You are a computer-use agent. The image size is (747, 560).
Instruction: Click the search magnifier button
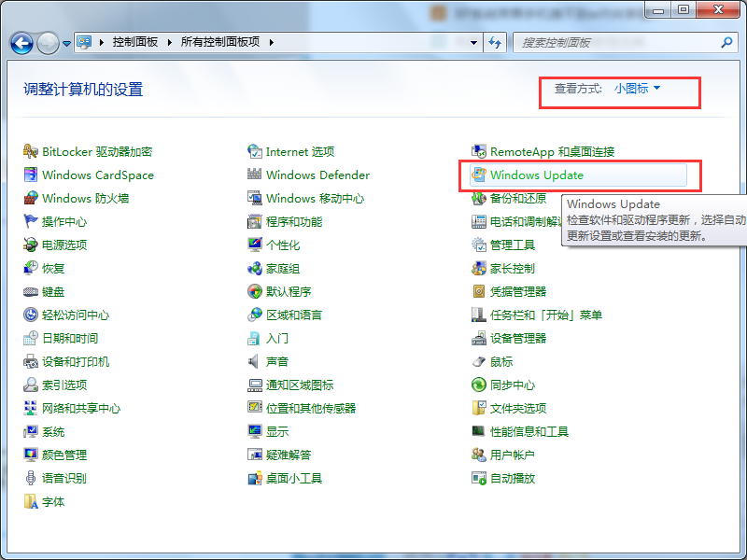[x=726, y=42]
